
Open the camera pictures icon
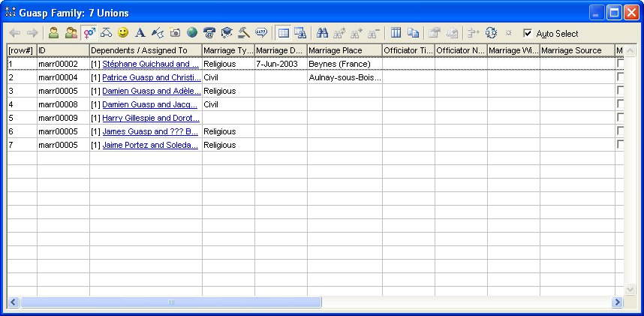pyautogui.click(x=175, y=33)
